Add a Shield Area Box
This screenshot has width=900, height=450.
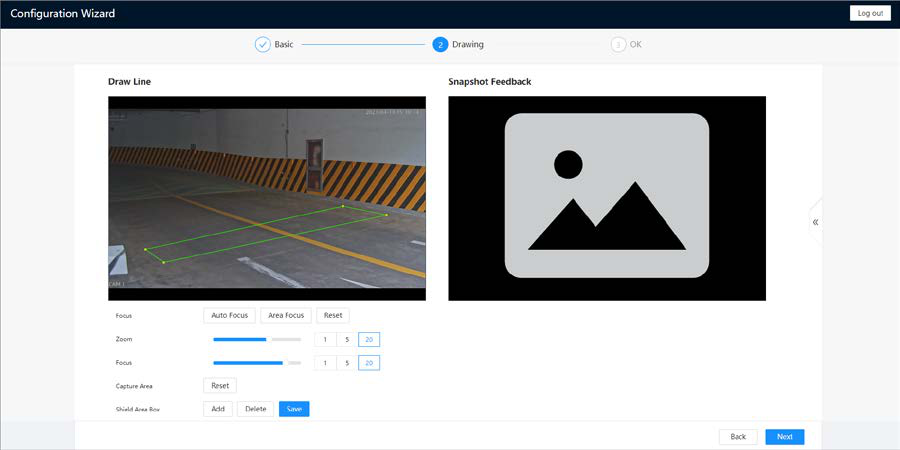click(218, 409)
